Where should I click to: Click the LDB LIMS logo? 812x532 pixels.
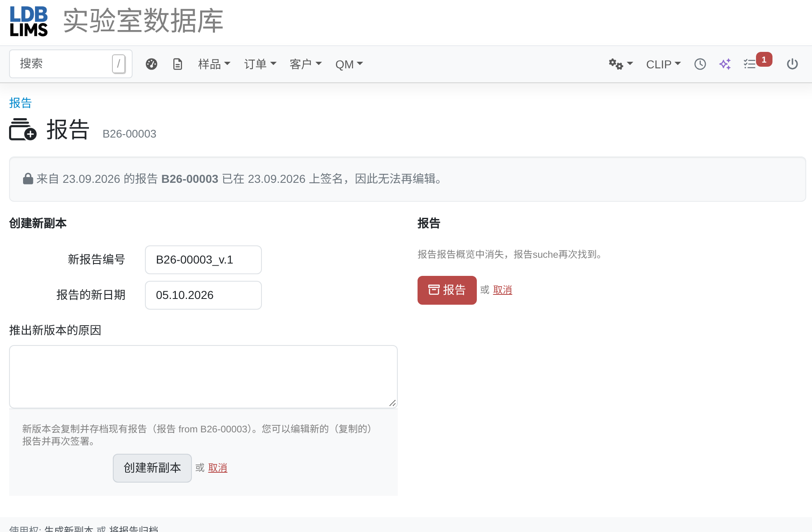29,21
